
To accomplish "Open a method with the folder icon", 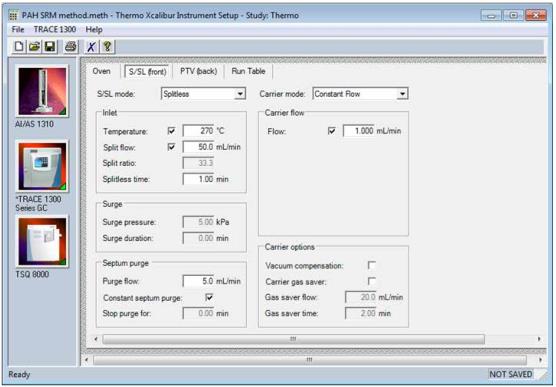I will (x=34, y=46).
